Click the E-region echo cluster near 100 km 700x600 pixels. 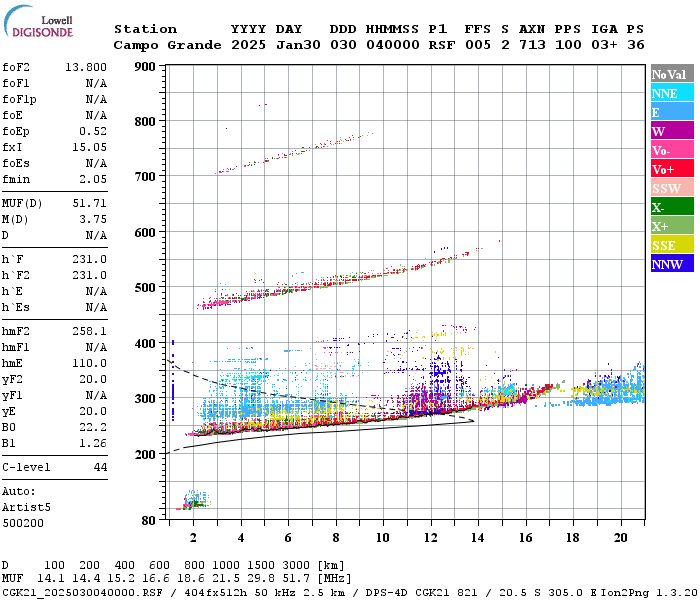(195, 500)
